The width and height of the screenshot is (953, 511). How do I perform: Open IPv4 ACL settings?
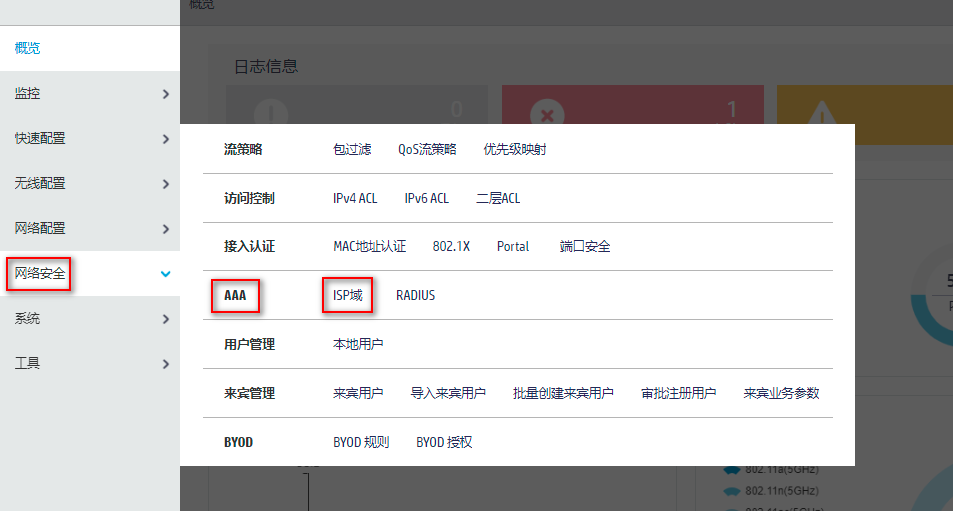(355, 198)
